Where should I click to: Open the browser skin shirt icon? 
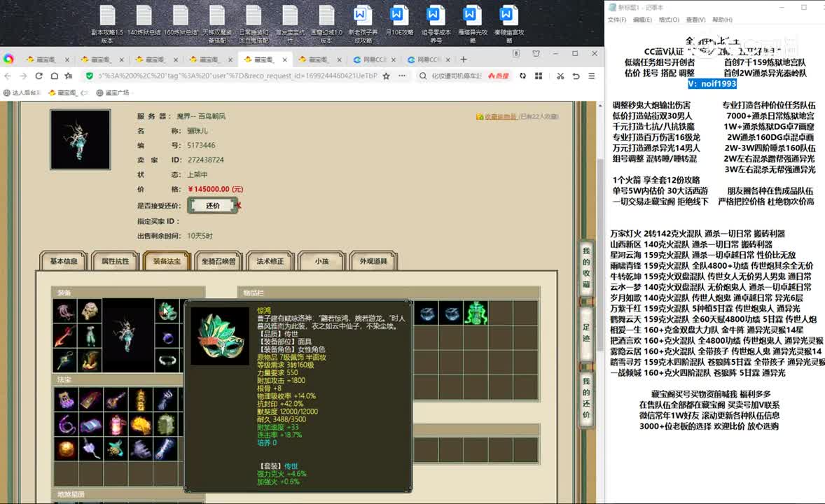coord(536,54)
